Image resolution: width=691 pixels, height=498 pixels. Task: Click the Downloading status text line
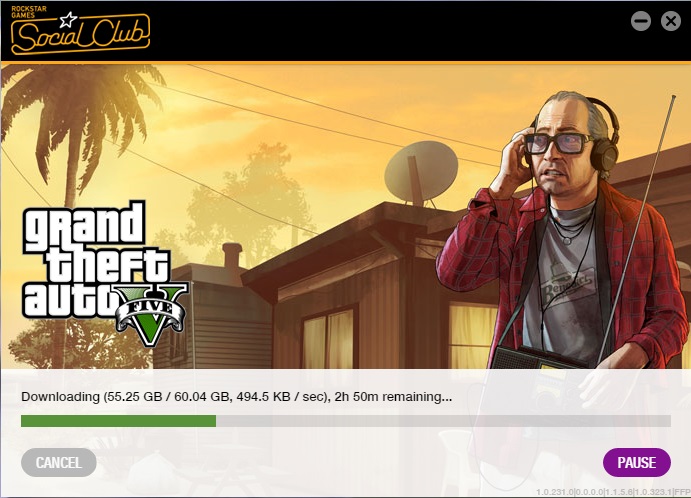pyautogui.click(x=237, y=397)
